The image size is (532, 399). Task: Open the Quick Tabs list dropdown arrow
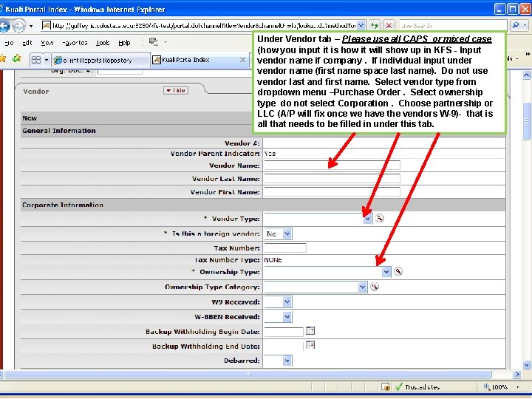point(47,60)
